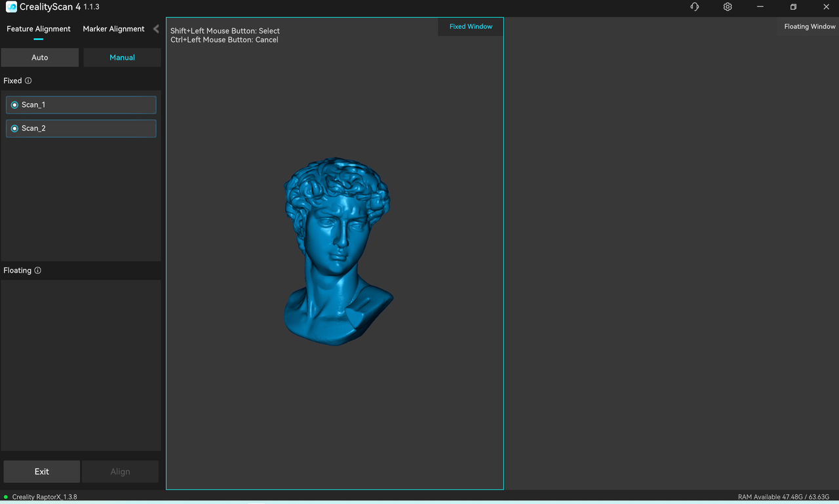Restore down the application window

[793, 7]
